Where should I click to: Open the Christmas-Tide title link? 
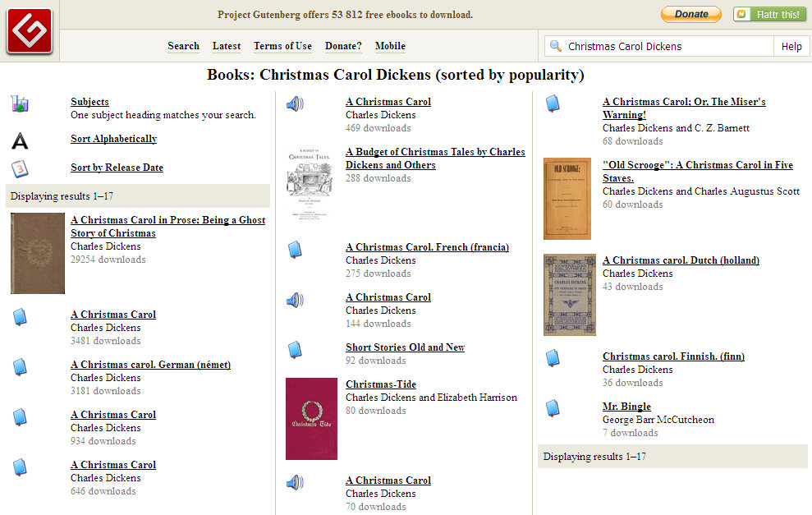coord(381,384)
